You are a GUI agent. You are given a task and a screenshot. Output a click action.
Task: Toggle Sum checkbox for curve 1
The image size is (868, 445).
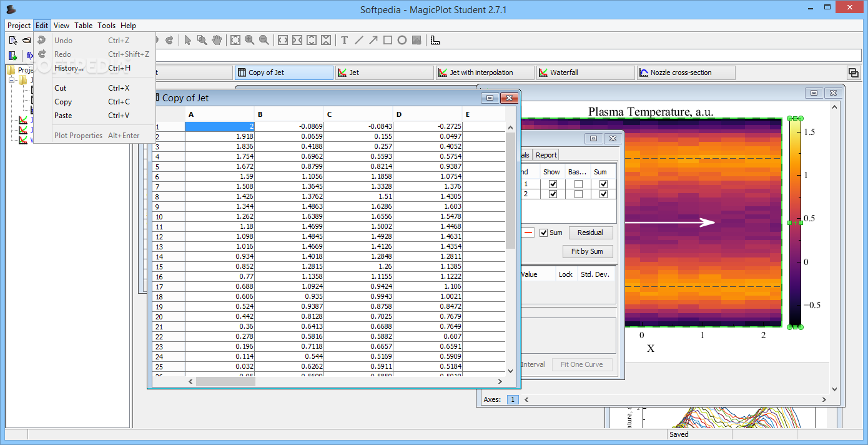(x=603, y=184)
